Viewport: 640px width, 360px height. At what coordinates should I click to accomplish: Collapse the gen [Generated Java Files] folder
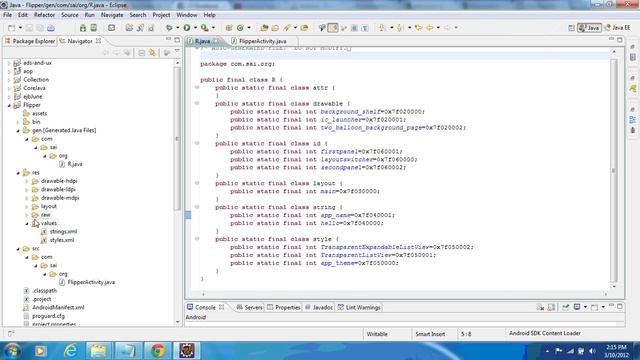18,131
